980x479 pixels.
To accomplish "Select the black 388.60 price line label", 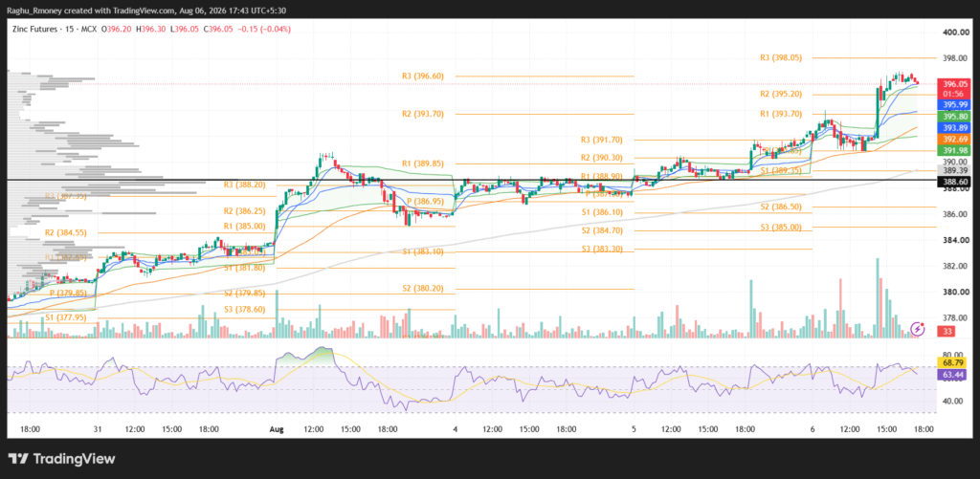I will pyautogui.click(x=955, y=181).
